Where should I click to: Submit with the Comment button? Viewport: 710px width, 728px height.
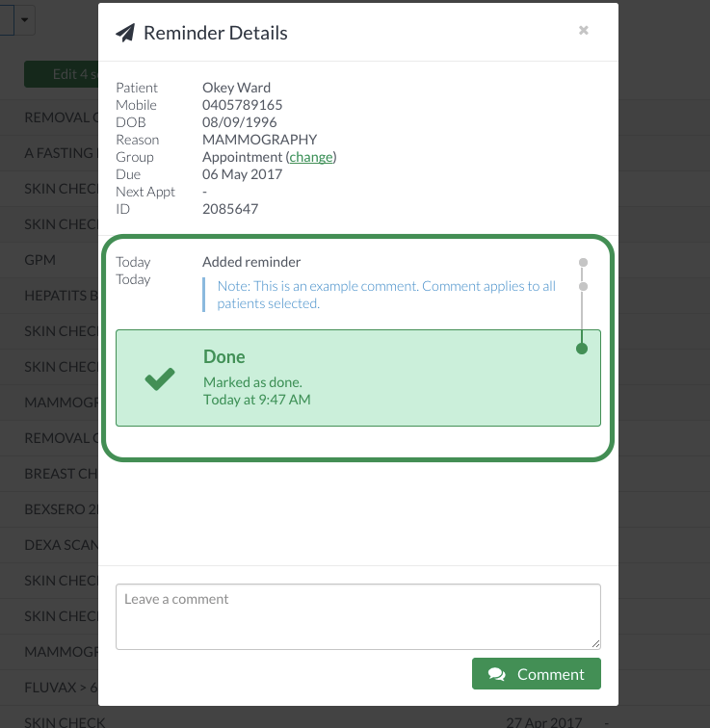537,674
